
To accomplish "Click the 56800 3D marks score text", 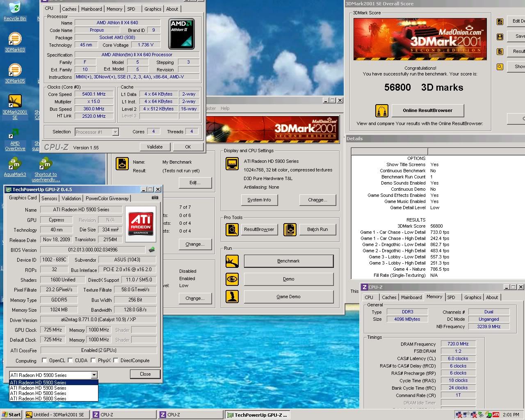I will [x=424, y=87].
